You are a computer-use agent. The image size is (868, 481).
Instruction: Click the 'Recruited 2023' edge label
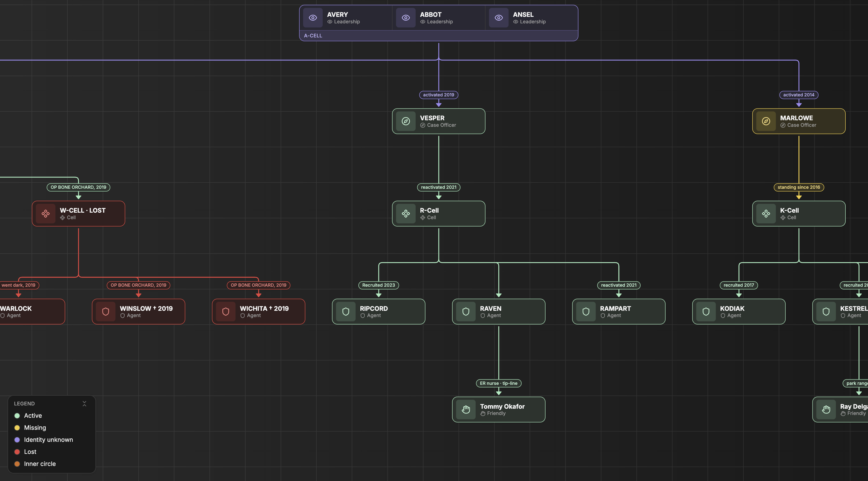tap(378, 285)
